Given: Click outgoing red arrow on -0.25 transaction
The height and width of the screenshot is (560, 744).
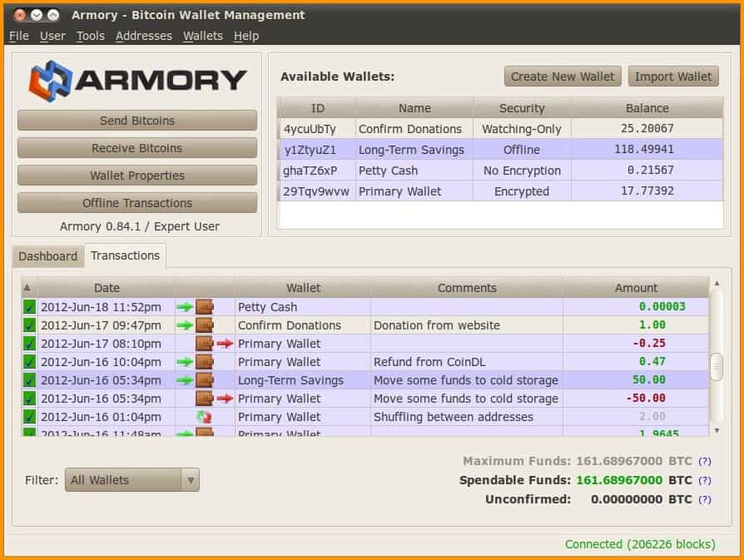Looking at the screenshot, I should click(224, 344).
